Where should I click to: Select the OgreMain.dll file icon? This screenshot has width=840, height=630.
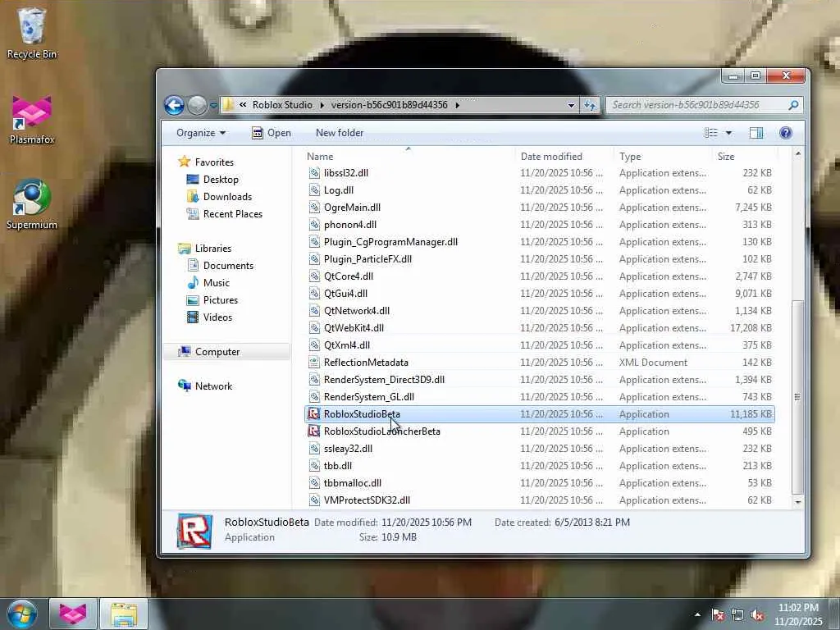point(314,208)
